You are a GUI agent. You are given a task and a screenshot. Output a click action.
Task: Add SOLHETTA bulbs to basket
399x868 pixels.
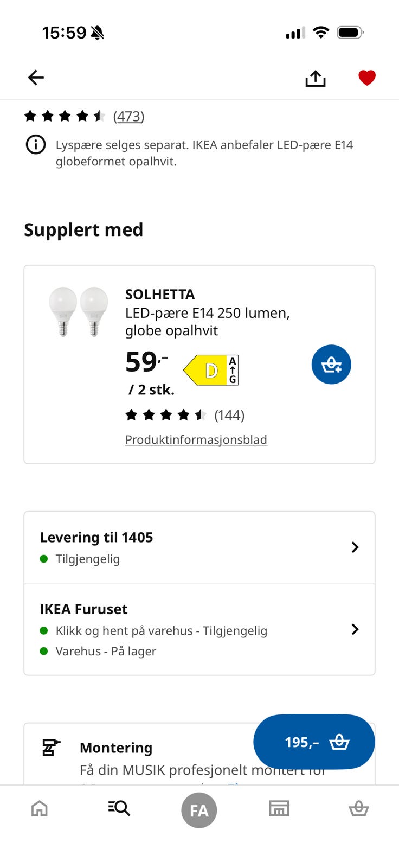pyautogui.click(x=331, y=365)
